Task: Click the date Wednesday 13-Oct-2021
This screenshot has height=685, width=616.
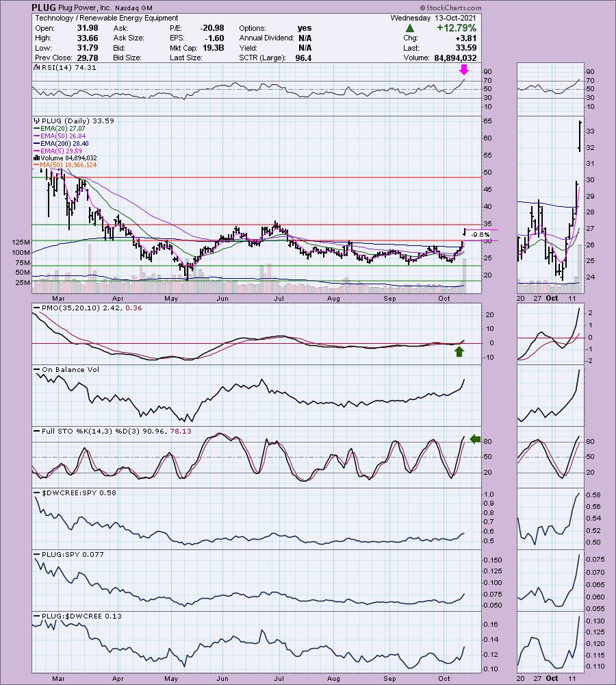Action: click(433, 18)
